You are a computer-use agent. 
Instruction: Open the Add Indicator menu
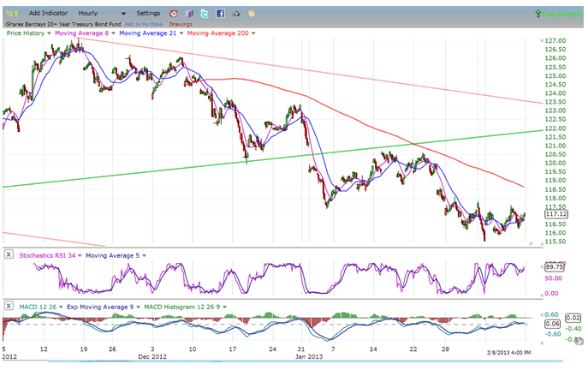click(48, 14)
